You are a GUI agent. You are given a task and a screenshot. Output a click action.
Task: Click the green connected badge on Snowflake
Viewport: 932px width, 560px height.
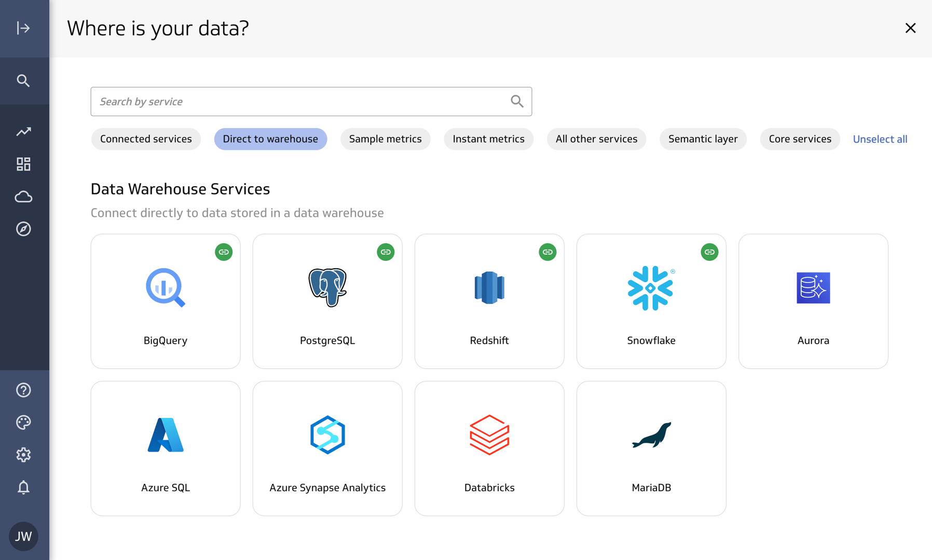[x=709, y=252]
